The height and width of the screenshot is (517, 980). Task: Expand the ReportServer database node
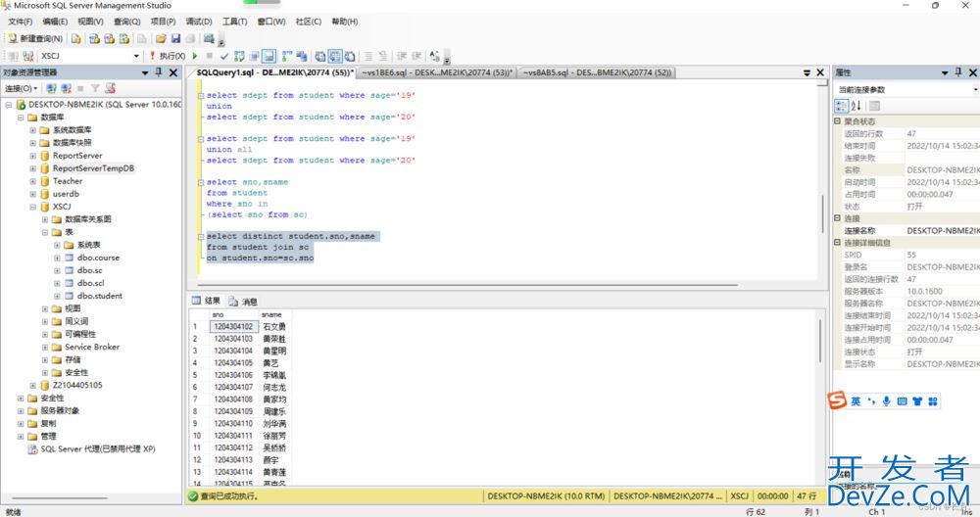coord(32,156)
